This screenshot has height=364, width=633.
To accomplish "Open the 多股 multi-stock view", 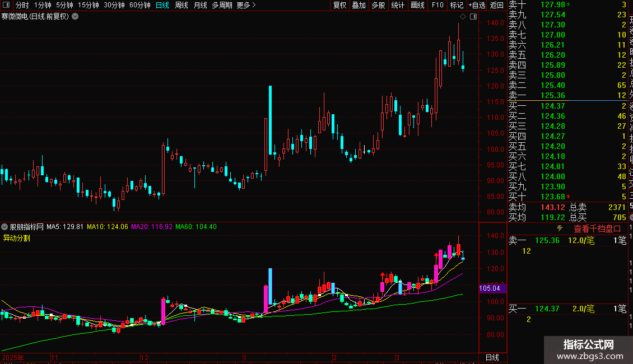I will tap(378, 5).
